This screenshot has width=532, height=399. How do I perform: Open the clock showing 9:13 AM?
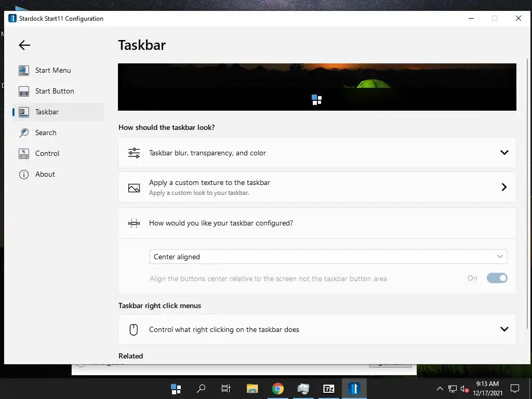pyautogui.click(x=487, y=389)
